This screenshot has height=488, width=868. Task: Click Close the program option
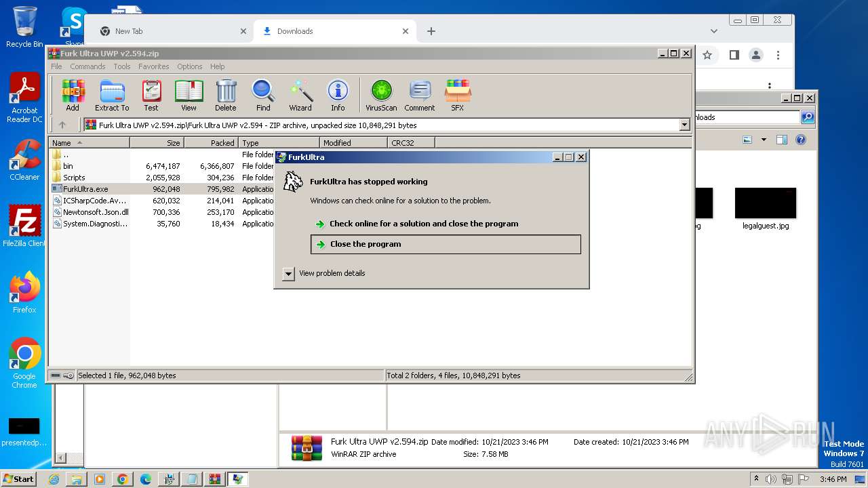(x=446, y=244)
